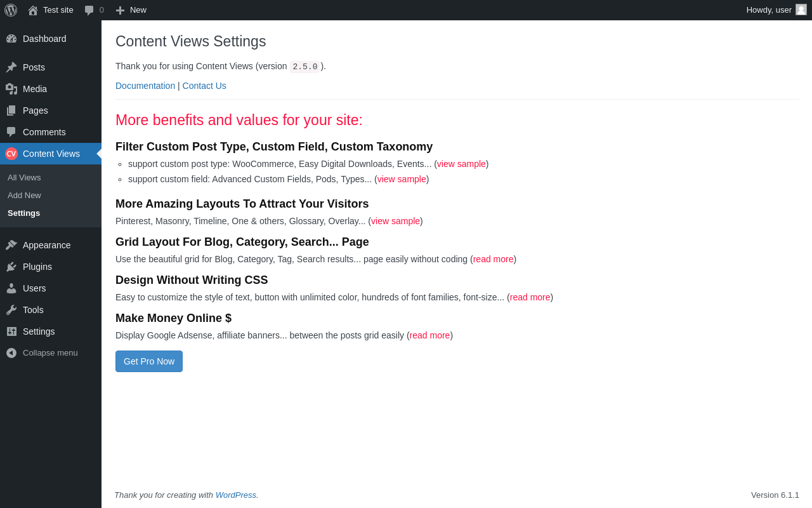Open the Documentation link
The height and width of the screenshot is (508, 812).
pos(145,86)
